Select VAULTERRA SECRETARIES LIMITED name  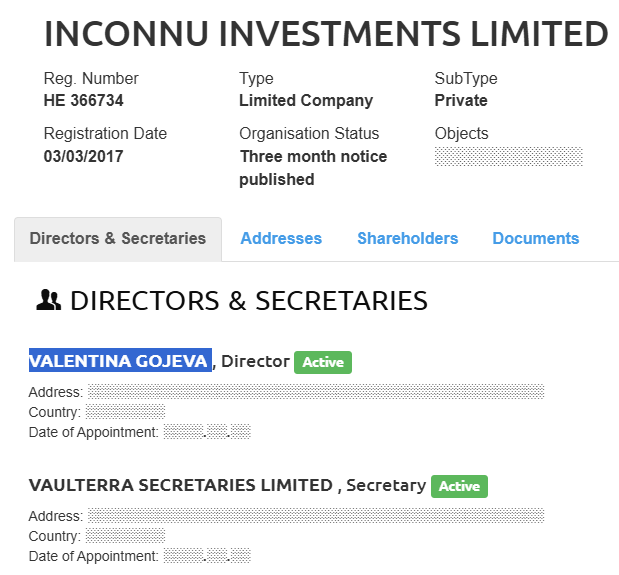[x=181, y=485]
